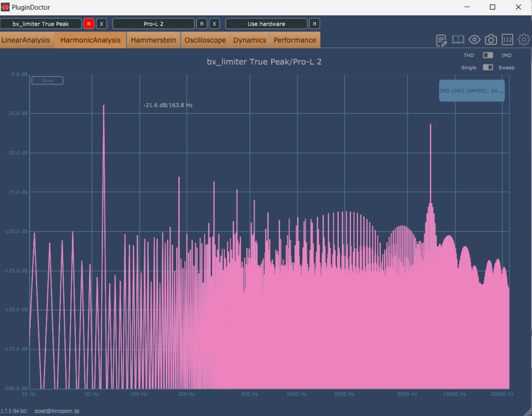532x416 pixels.
Task: Switch to the Dynamics tab
Action: click(x=250, y=40)
